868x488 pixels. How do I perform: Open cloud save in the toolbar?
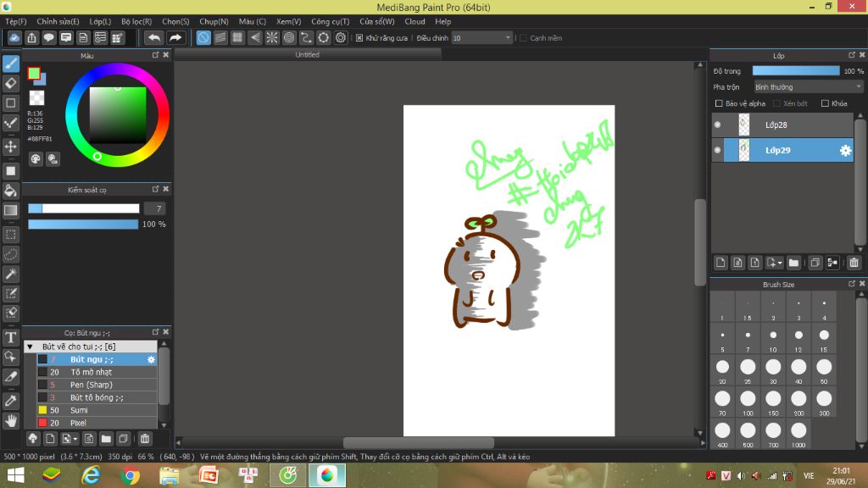14,37
